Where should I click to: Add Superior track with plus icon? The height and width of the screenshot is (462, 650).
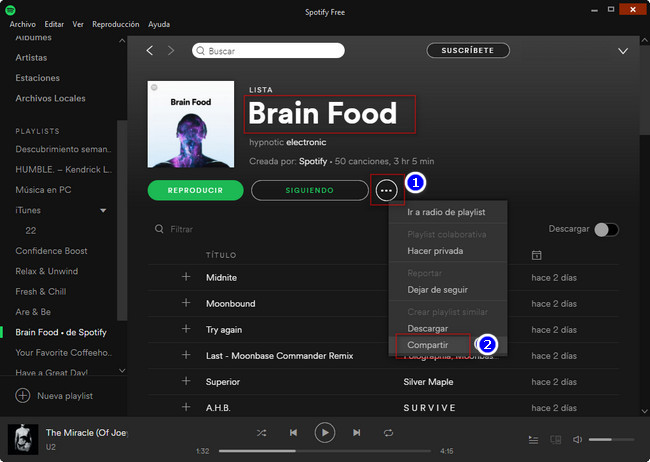click(x=186, y=381)
